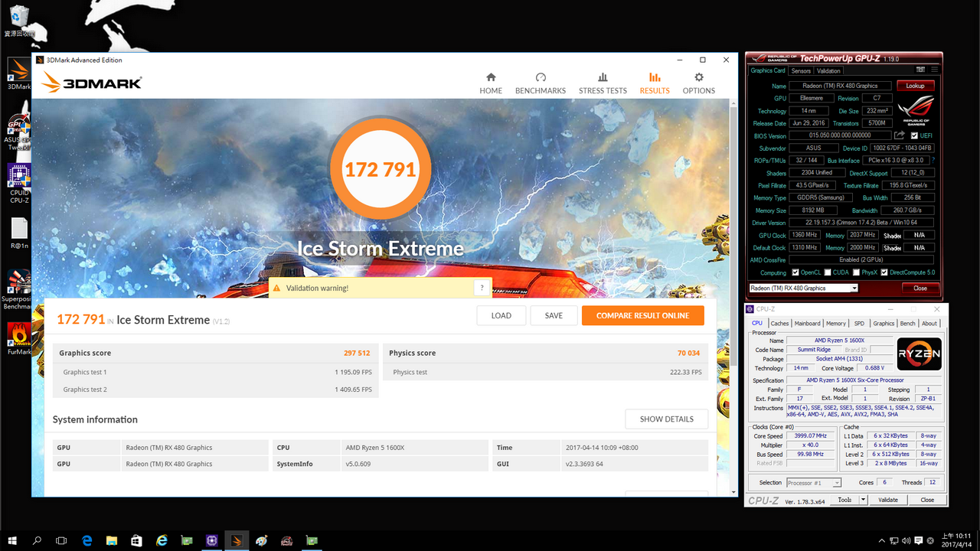
Task: Click GPU-Z screenshot camera icon
Action: (x=920, y=70)
